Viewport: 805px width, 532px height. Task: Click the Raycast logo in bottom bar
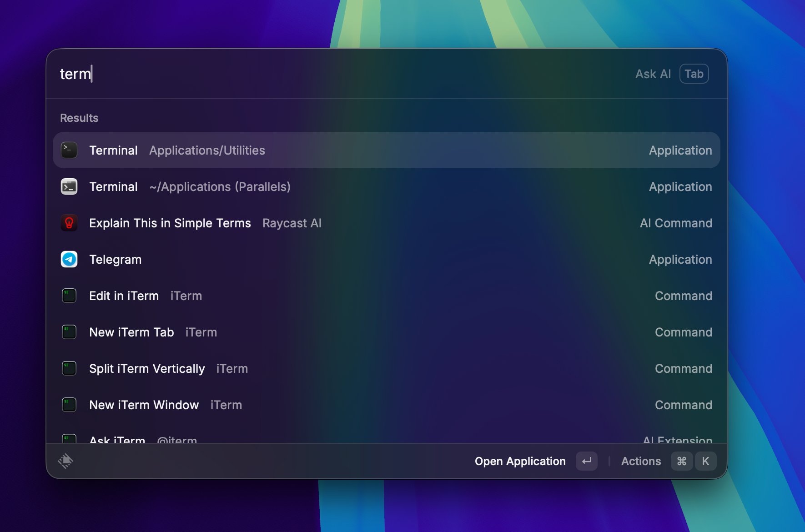click(65, 461)
